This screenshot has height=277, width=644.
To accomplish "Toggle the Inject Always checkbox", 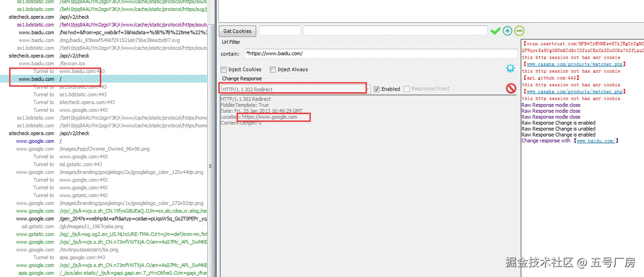I will (273, 69).
